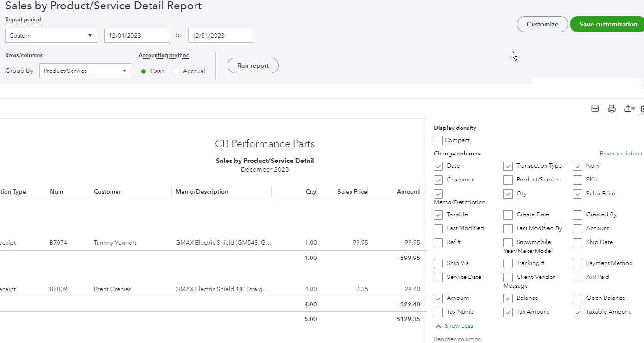Image resolution: width=644 pixels, height=343 pixels.
Task: Select the Accrual accounting method
Action: coord(176,71)
